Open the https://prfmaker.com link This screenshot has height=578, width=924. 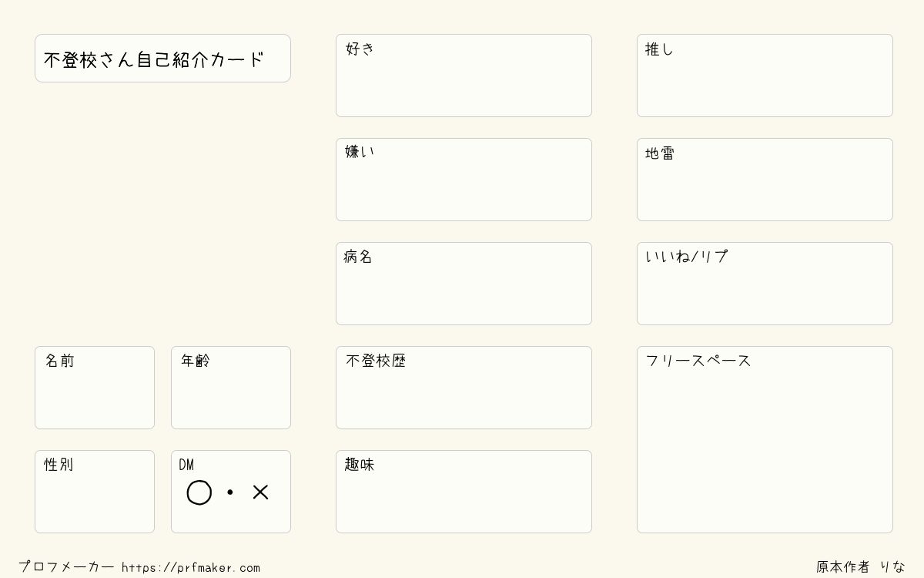191,568
